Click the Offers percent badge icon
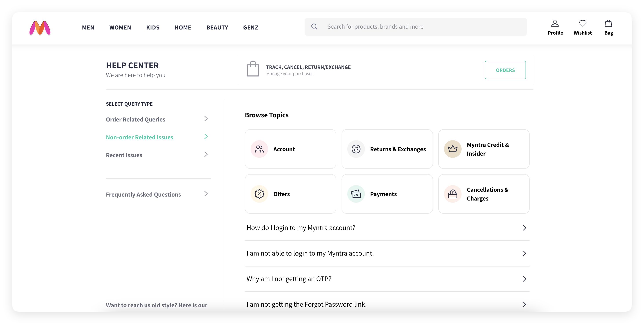The height and width of the screenshot is (324, 644). point(259,194)
